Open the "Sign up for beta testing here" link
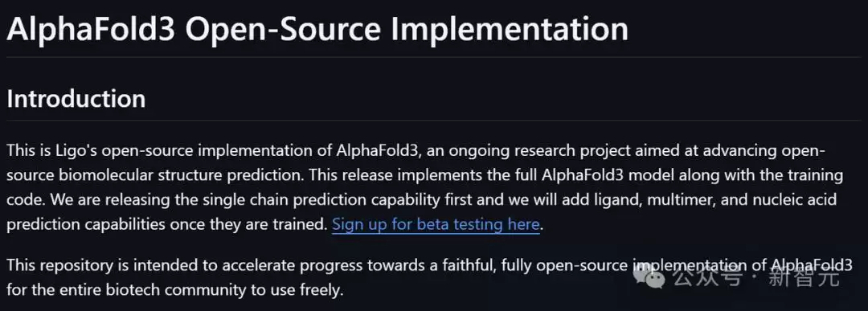Image resolution: width=868 pixels, height=311 pixels. tap(436, 225)
